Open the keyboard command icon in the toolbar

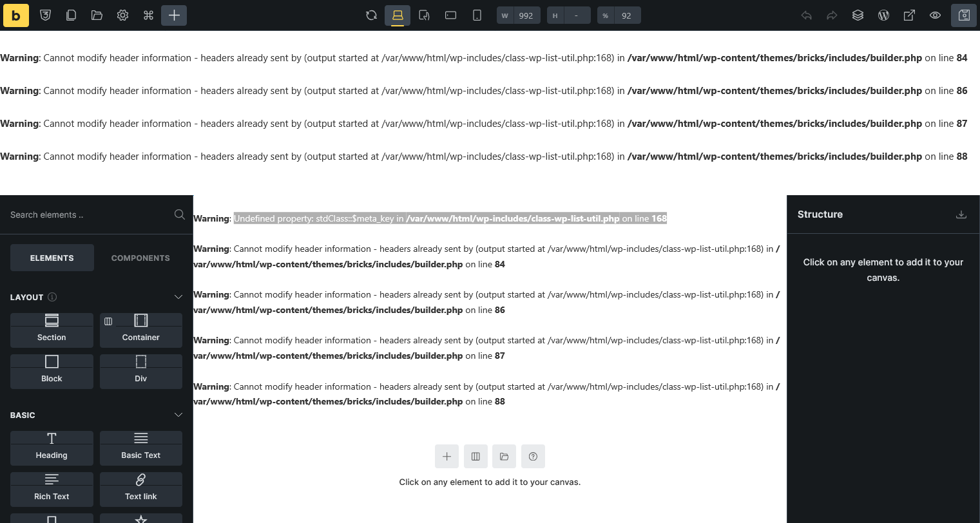(x=148, y=15)
